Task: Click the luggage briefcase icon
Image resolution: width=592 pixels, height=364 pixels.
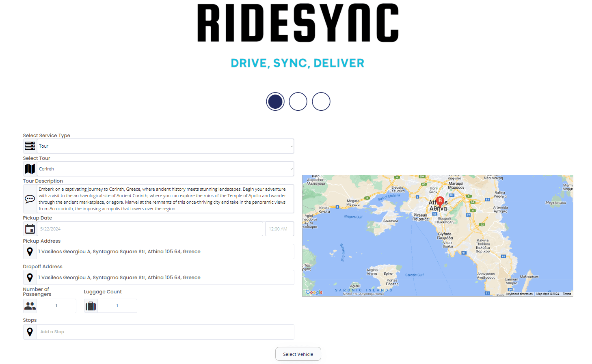Action: [x=91, y=306]
